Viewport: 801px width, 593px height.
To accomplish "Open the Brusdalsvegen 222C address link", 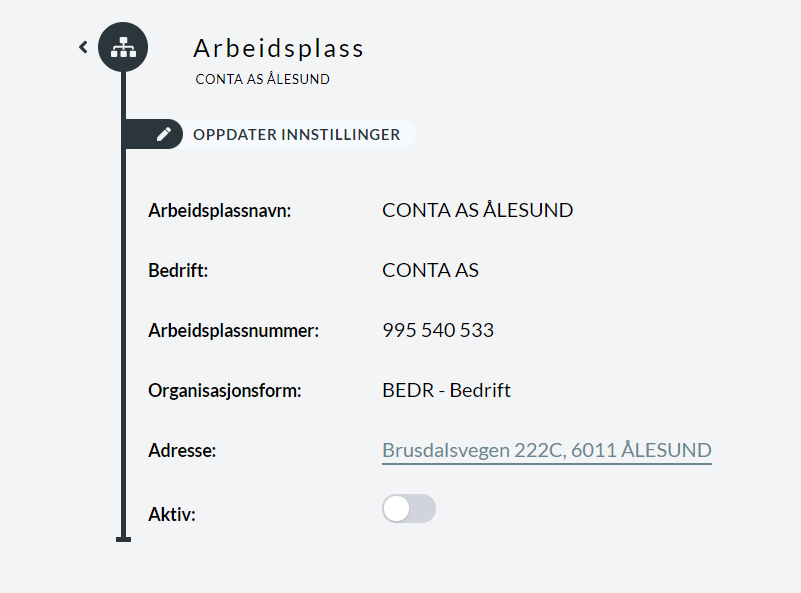I will pos(547,450).
